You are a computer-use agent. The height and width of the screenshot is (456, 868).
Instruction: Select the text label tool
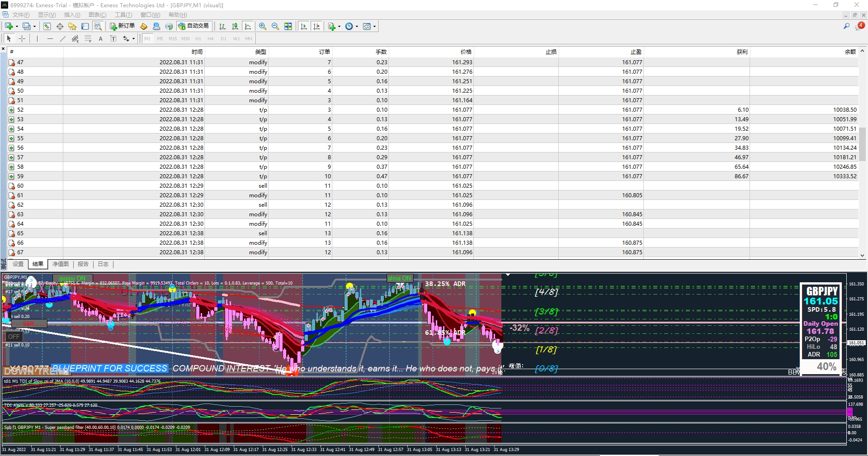[x=113, y=39]
